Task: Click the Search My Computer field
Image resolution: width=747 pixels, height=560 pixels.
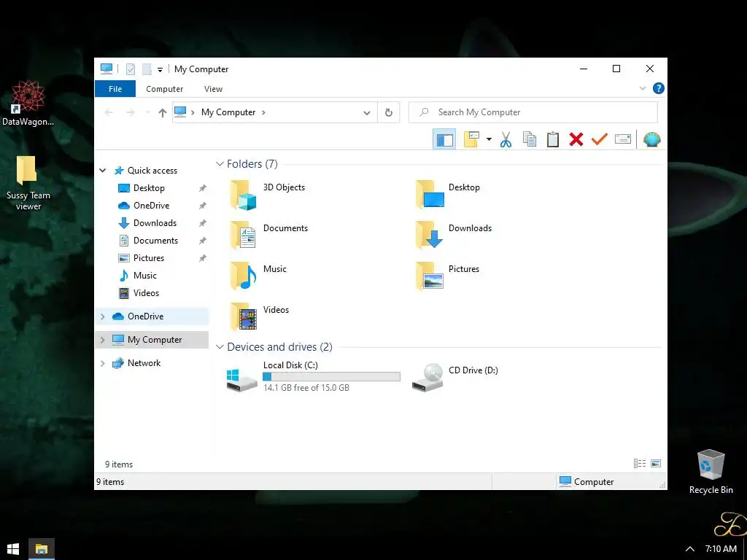Action: tap(533, 112)
